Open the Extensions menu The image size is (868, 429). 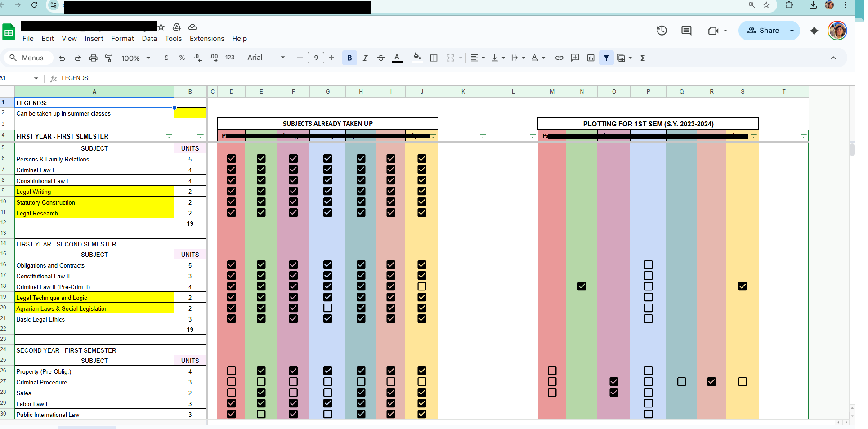pyautogui.click(x=207, y=39)
